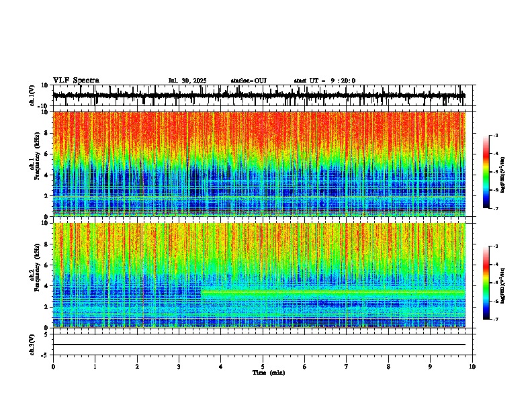The width and height of the screenshot is (532, 411).
Task: Click time axis tick label "9"
Action: coord(430,367)
